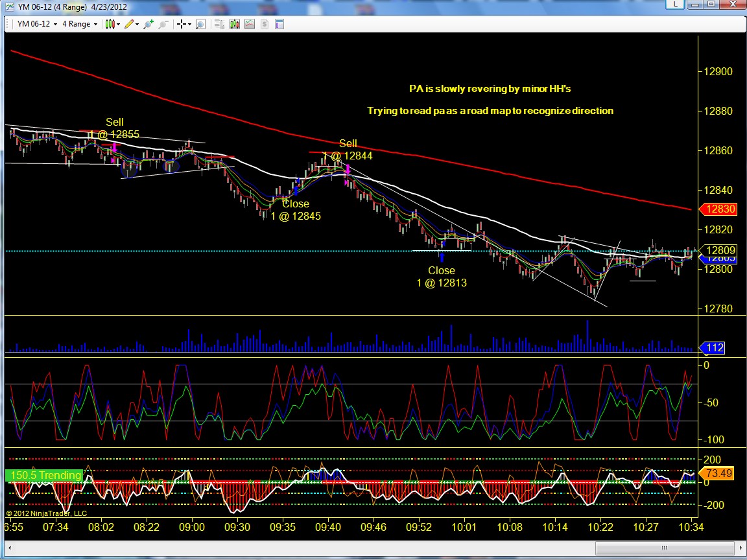The height and width of the screenshot is (560, 747).
Task: Open the Data Series candlestick icon
Action: point(234,24)
